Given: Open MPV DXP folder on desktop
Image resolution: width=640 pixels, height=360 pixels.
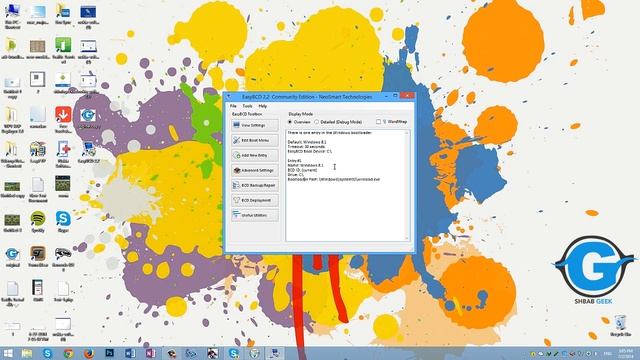Looking at the screenshot, I should (12, 120).
